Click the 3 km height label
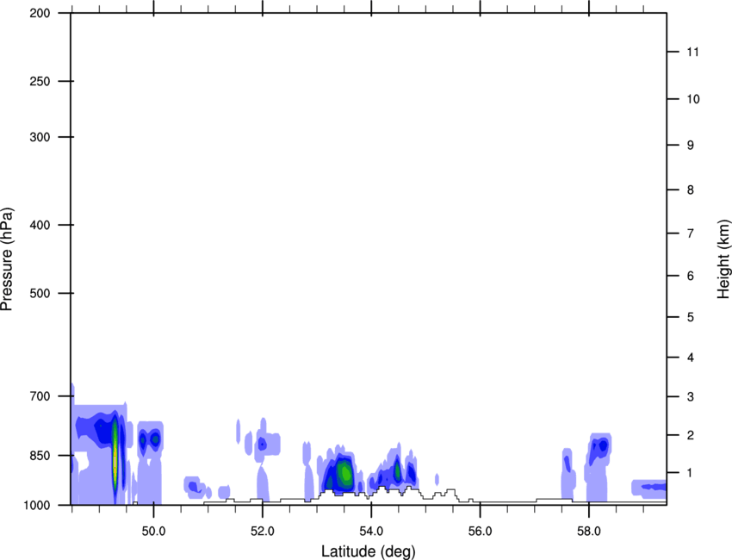Screen dimensions: 732x560 (x=691, y=397)
